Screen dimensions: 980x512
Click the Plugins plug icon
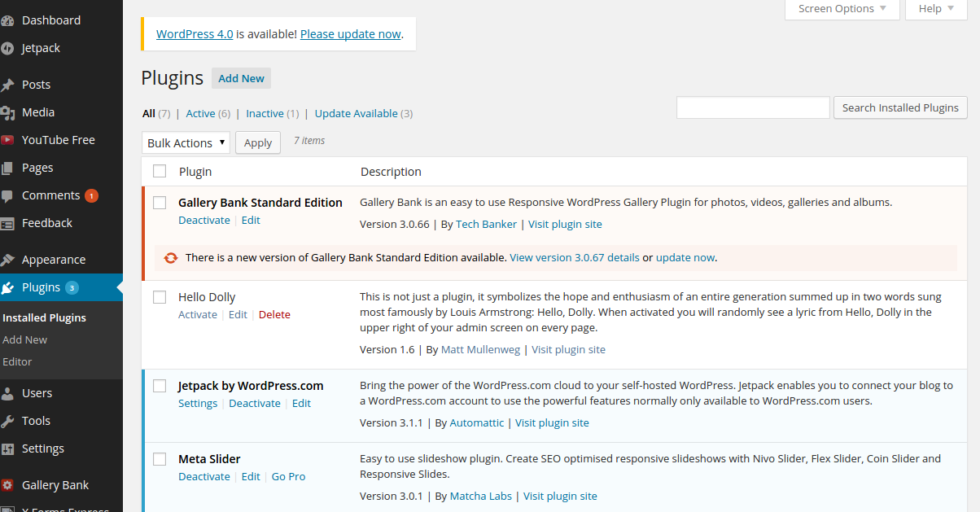pyautogui.click(x=7, y=287)
